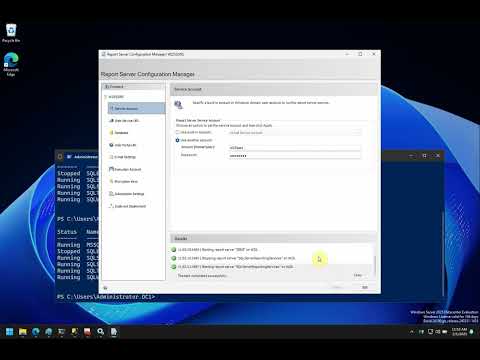480x360 pixels.
Task: Open the Microsoft Edge desktop icon
Action: (x=11, y=64)
